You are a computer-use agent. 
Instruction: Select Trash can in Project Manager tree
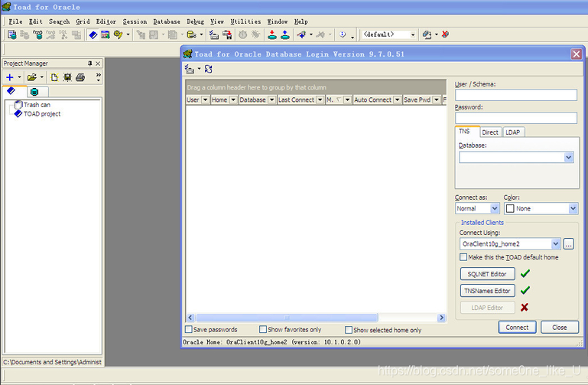point(37,105)
